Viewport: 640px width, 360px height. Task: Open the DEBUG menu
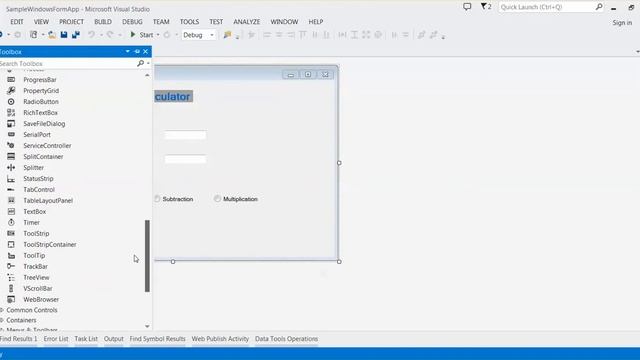(132, 22)
